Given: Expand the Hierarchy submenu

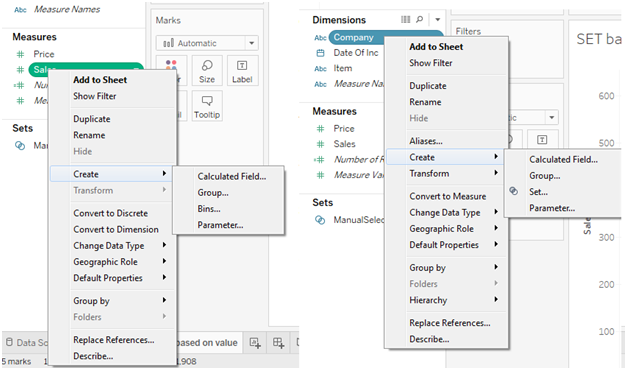Looking at the screenshot, I should click(447, 300).
